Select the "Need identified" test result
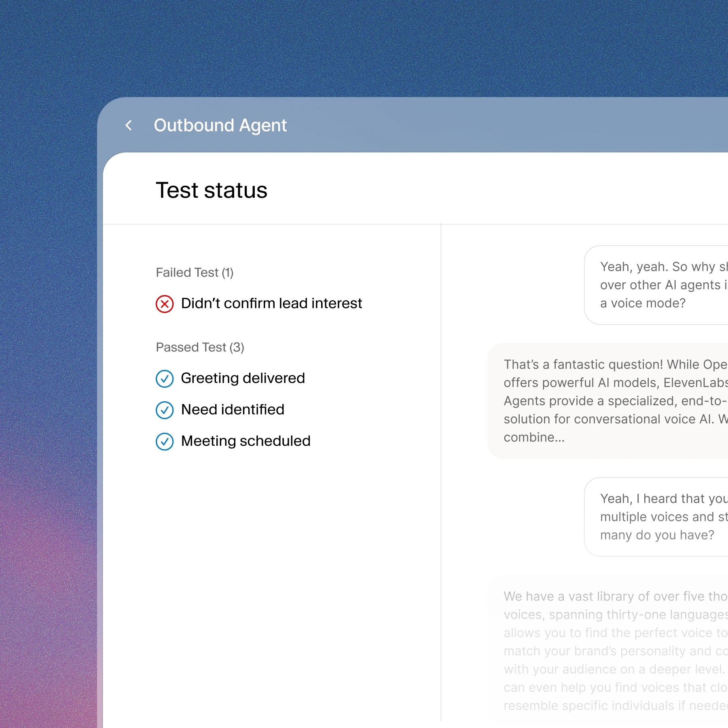 pyautogui.click(x=233, y=410)
